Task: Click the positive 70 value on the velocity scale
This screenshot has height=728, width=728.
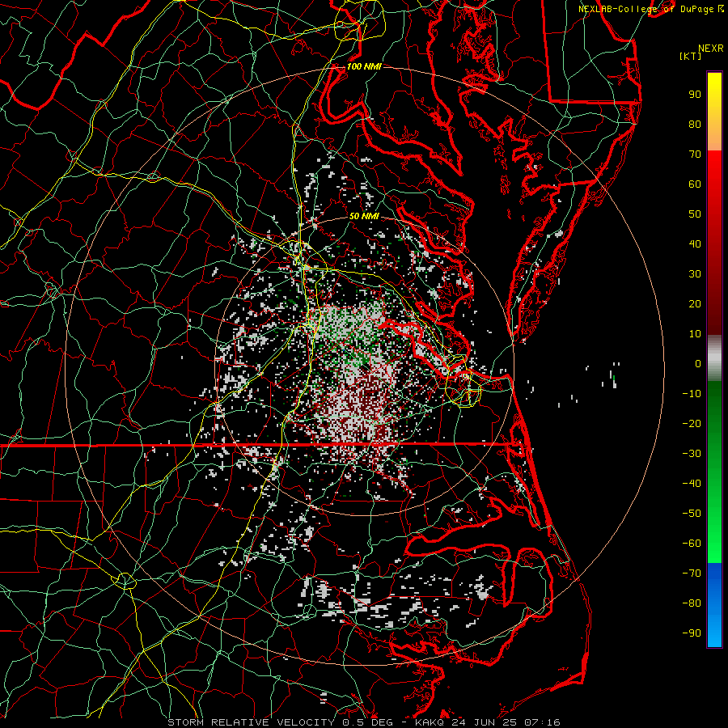Action: (695, 154)
